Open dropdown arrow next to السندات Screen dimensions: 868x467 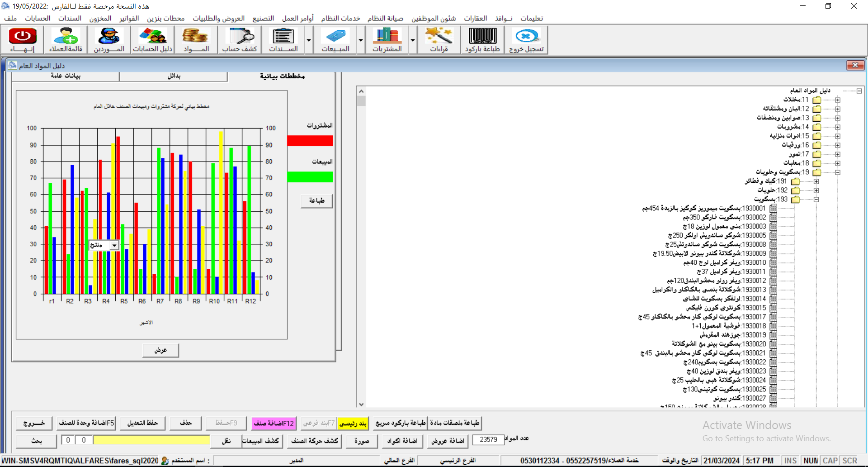click(x=309, y=40)
